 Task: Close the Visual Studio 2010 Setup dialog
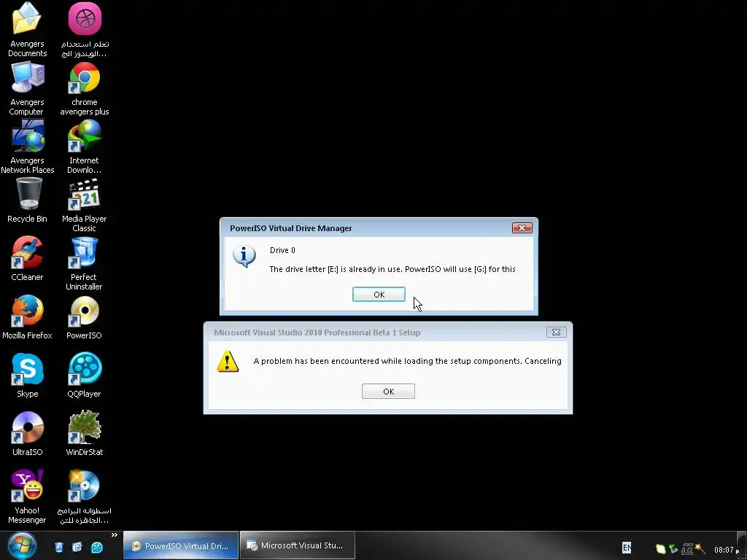[556, 332]
